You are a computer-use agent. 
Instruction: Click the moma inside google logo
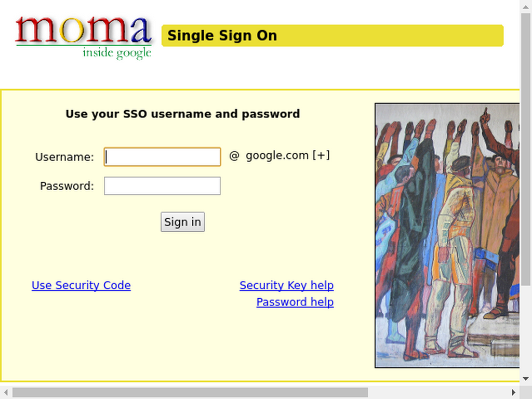click(x=84, y=37)
